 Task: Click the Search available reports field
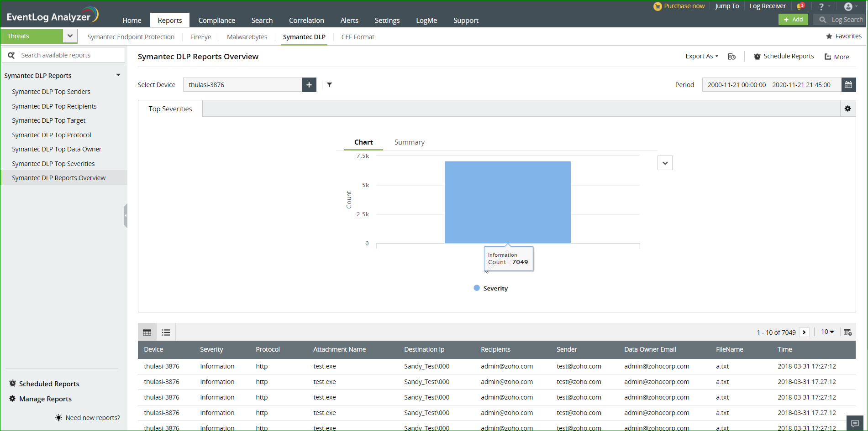coord(68,55)
